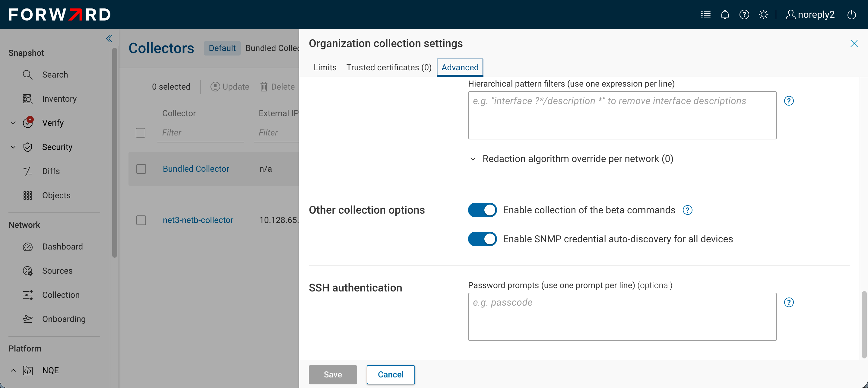Click the sidebar vertical scrollbar

(x=115, y=152)
